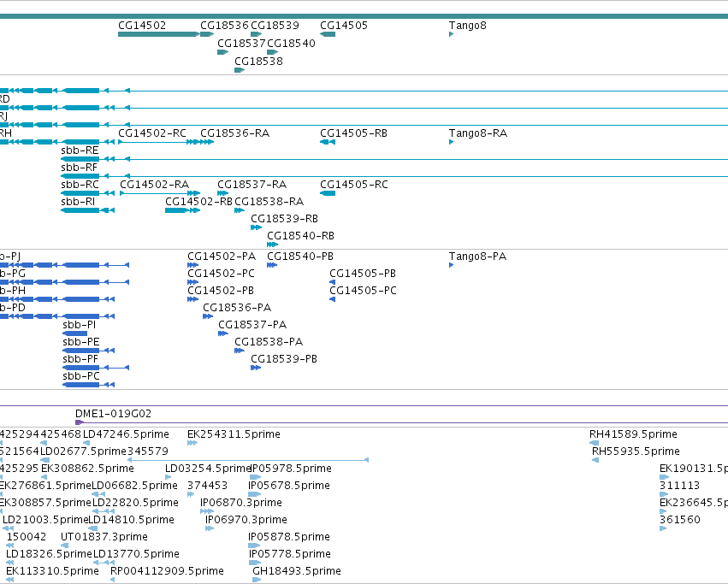Open the RP004112909.5prime EST label
The width and height of the screenshot is (728, 584).
coord(168,571)
